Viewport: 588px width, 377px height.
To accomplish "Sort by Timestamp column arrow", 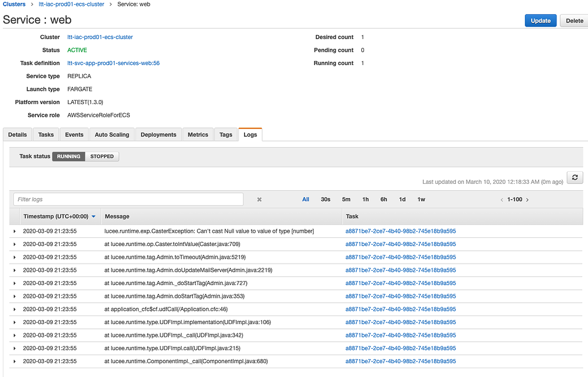I will click(94, 217).
